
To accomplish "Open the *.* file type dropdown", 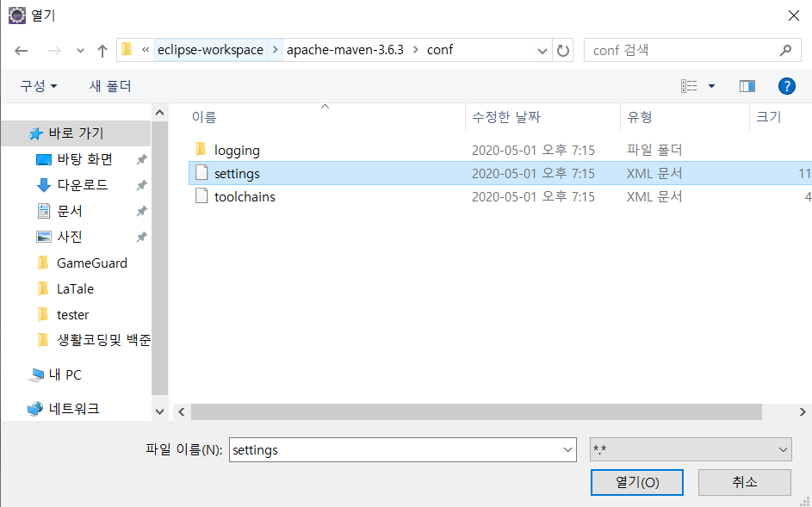I will [x=691, y=449].
